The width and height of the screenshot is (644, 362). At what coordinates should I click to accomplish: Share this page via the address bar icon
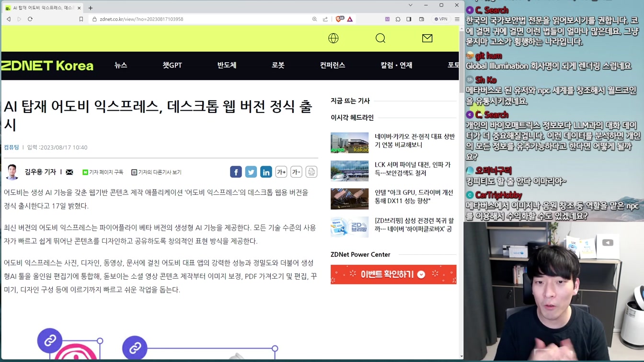(325, 19)
